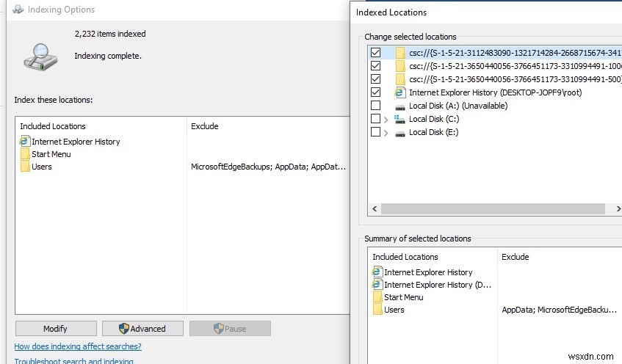This screenshot has height=364, width=622.
Task: Select 'Internet Explorer History (D...' summary row text
Action: click(438, 285)
